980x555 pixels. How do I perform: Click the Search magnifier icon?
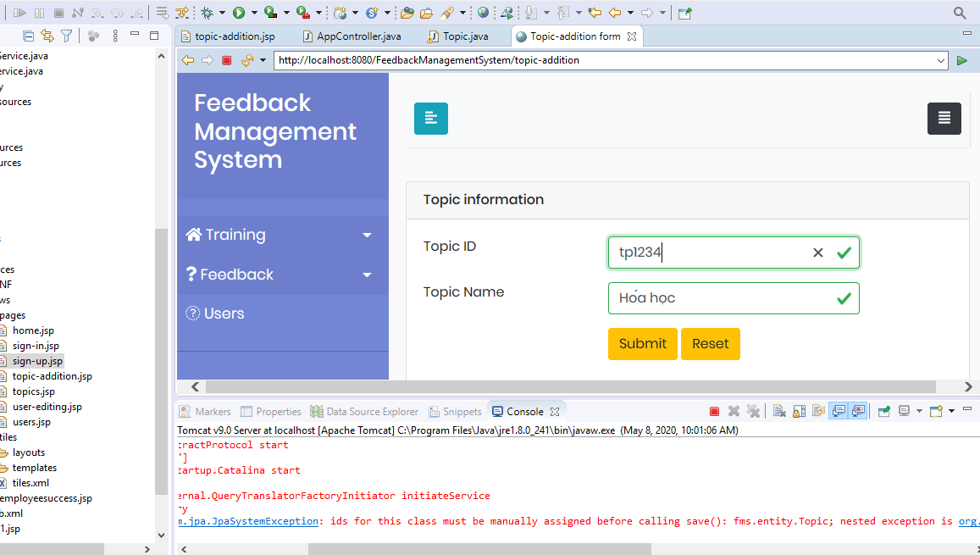tap(960, 13)
